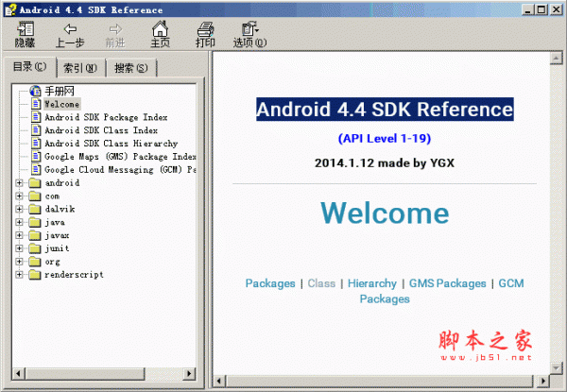This screenshot has width=567, height=392.
Task: Click the content pane's up scroll arrow
Action: click(556, 59)
